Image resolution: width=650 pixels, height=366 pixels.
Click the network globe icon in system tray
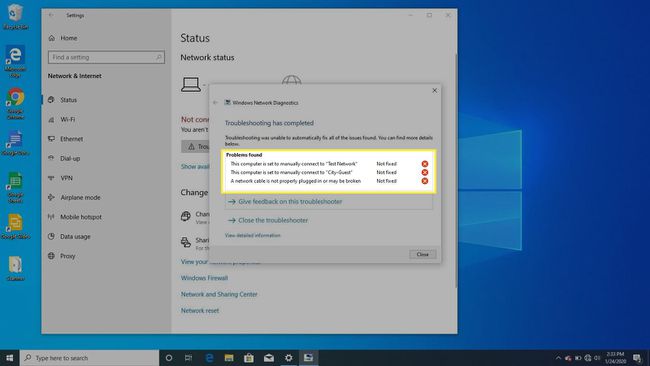(587, 358)
